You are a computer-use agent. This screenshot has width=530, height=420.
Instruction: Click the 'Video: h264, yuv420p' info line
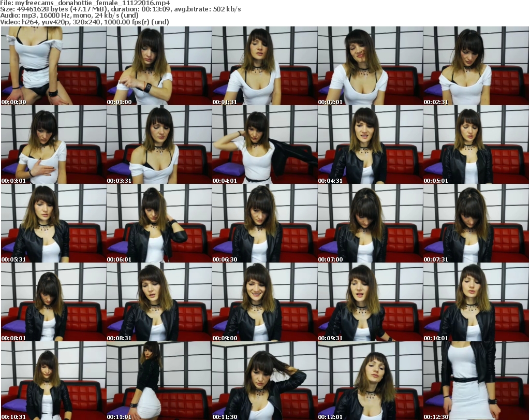coord(84,22)
